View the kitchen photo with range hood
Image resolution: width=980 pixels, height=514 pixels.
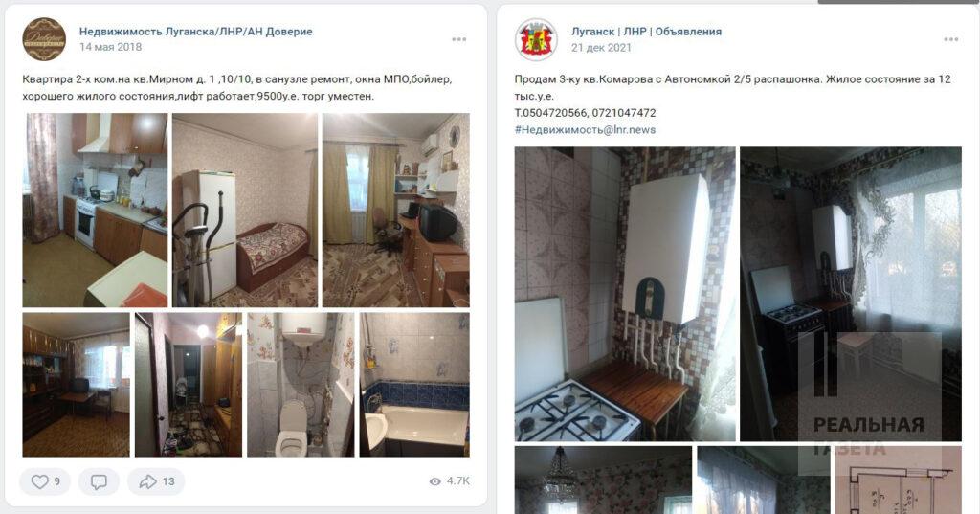[95, 211]
